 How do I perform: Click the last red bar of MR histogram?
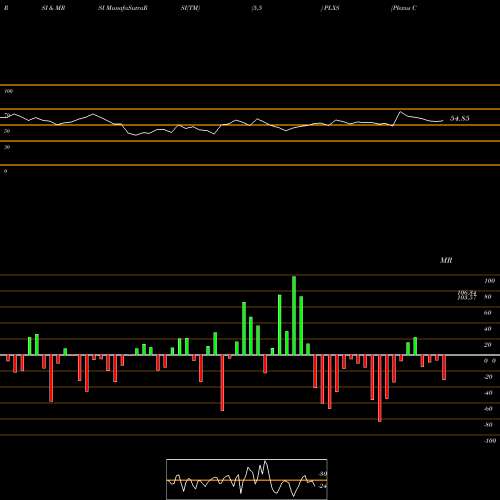[x=444, y=367]
